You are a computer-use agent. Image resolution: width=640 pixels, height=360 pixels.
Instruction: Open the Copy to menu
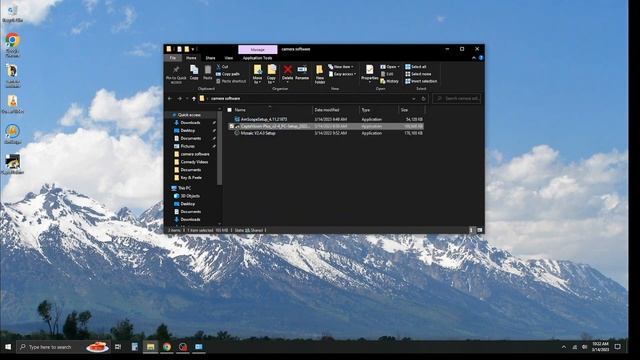271,74
